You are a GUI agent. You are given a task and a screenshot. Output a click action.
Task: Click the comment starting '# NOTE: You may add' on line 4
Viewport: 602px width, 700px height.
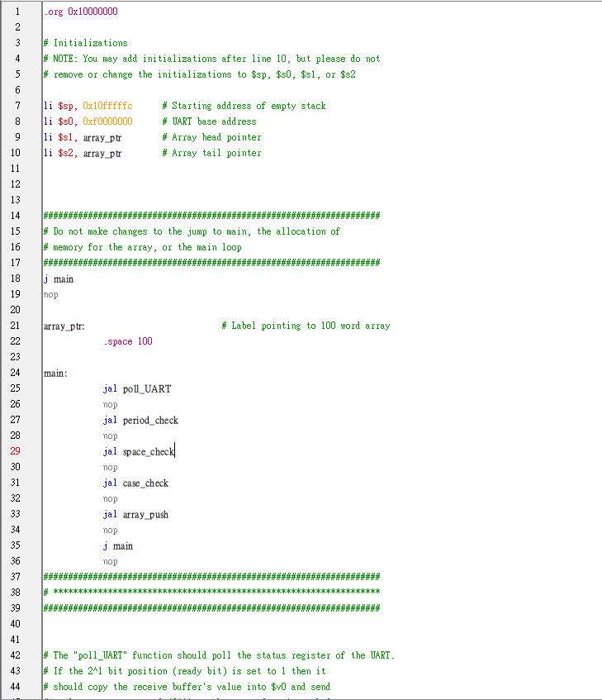211,59
